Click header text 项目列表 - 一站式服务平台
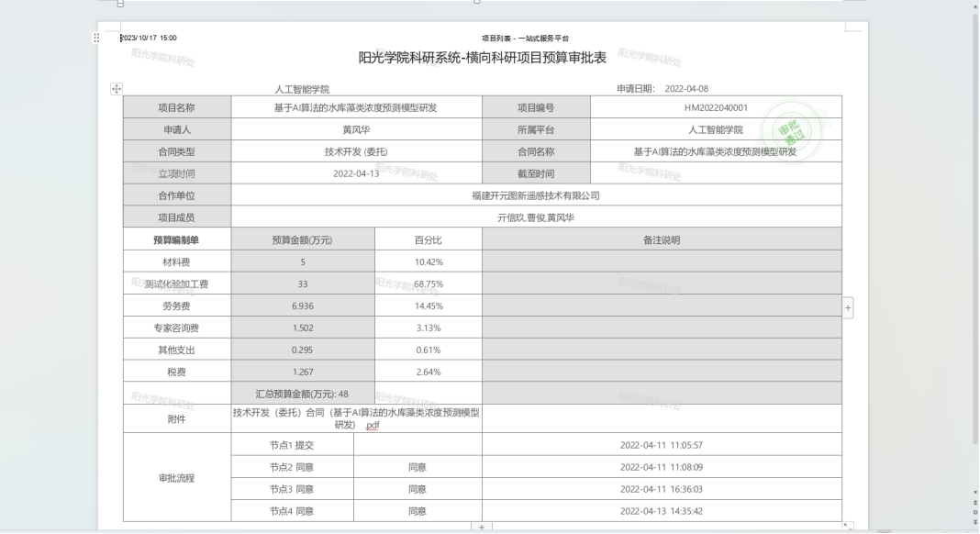 [x=525, y=39]
